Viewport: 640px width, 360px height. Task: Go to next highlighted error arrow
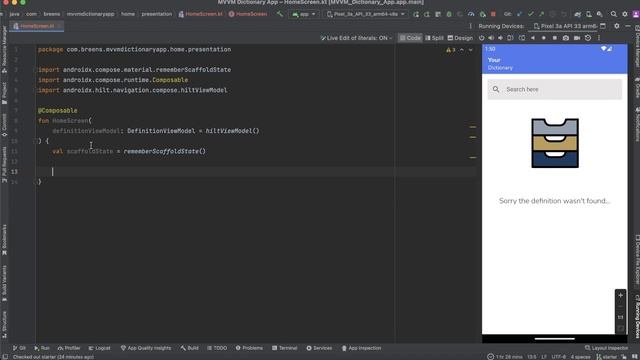pos(471,50)
